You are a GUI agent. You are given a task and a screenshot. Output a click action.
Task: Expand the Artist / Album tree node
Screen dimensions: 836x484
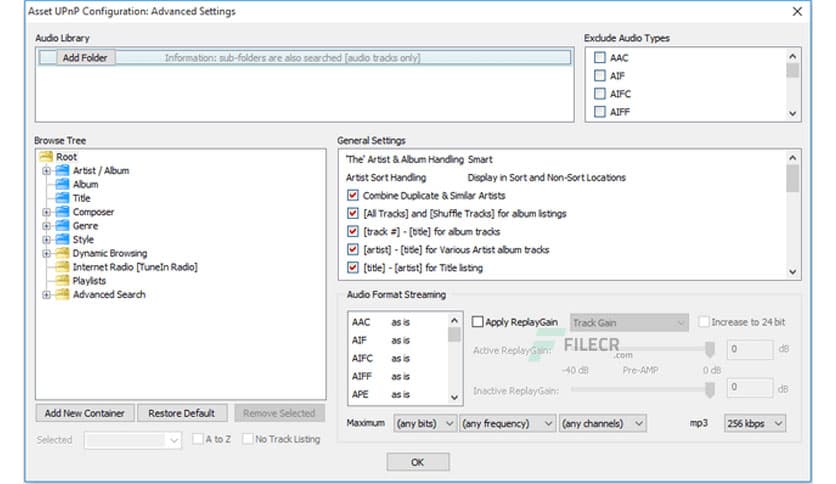pyautogui.click(x=46, y=171)
